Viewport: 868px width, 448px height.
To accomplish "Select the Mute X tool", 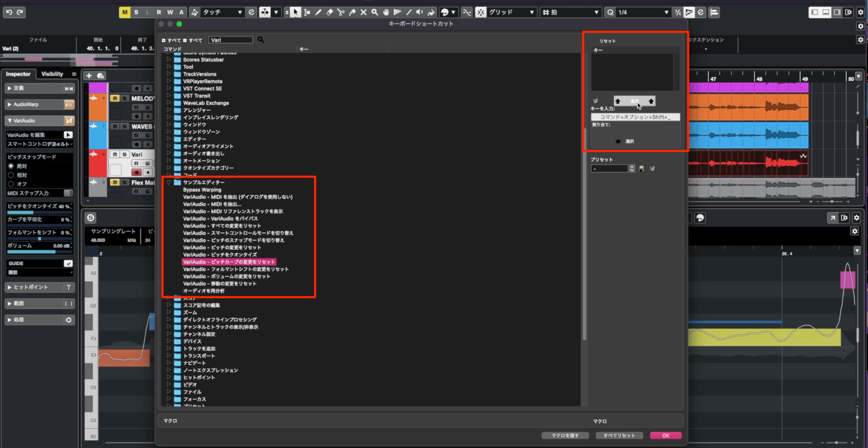I will tap(363, 12).
